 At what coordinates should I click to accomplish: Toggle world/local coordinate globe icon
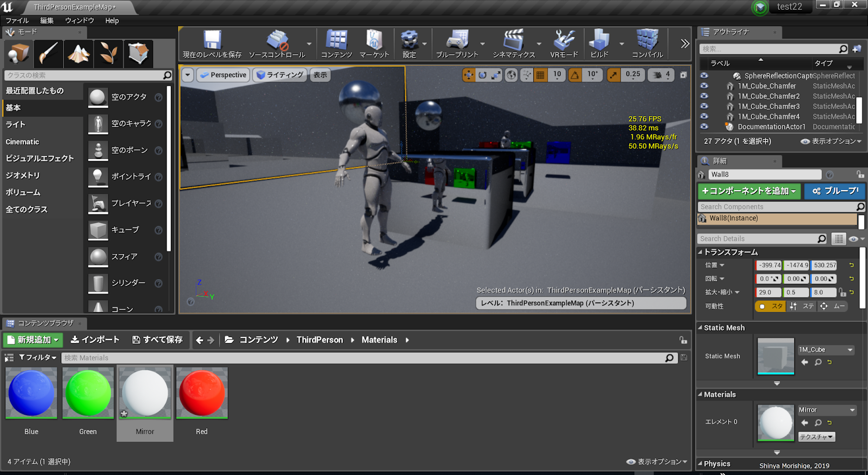pyautogui.click(x=511, y=75)
